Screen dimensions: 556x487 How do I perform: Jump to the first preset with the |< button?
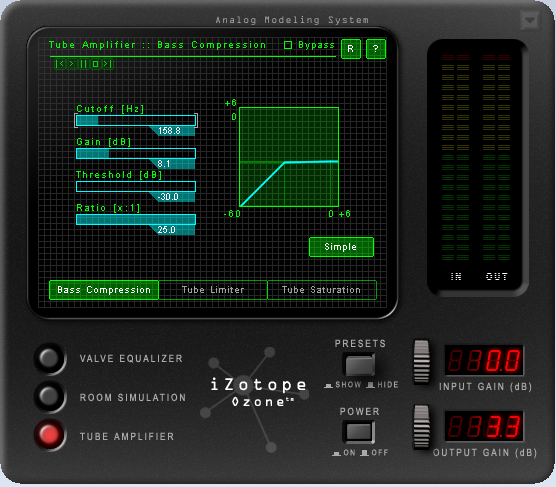pyautogui.click(x=60, y=64)
